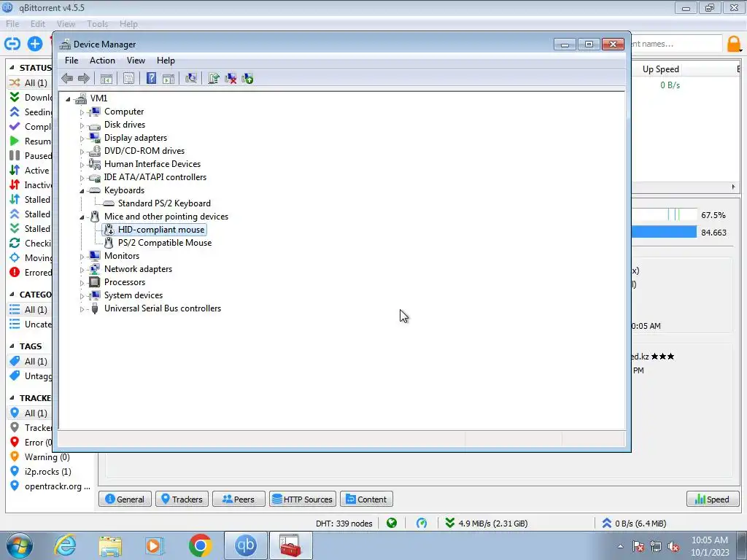747x560 pixels.
Task: Click the Forward arrow in Device Manager toolbar
Action: point(84,79)
